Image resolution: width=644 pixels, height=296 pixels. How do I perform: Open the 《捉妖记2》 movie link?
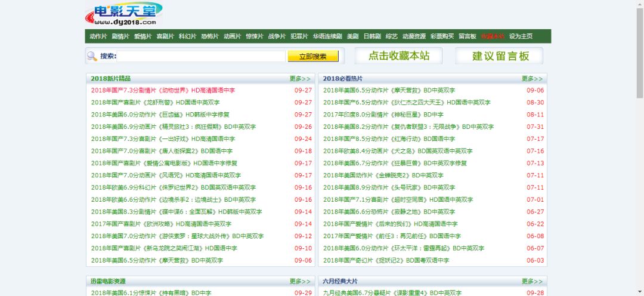[x=386, y=261]
